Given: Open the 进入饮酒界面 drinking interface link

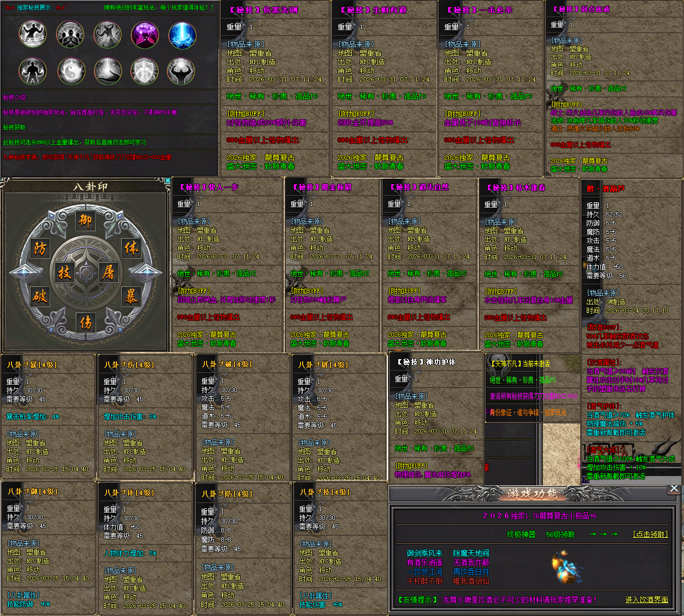Looking at the screenshot, I should (x=647, y=600).
